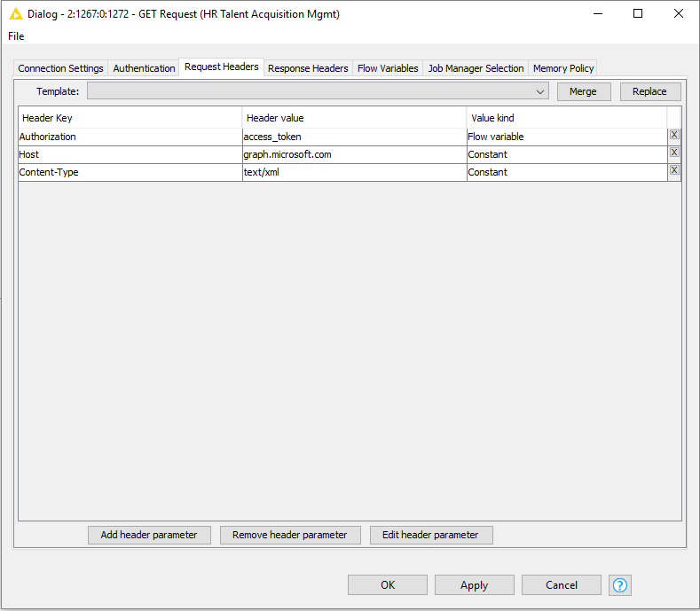This screenshot has height=611, width=700.
Task: Click the Cancel button
Action: pyautogui.click(x=562, y=584)
